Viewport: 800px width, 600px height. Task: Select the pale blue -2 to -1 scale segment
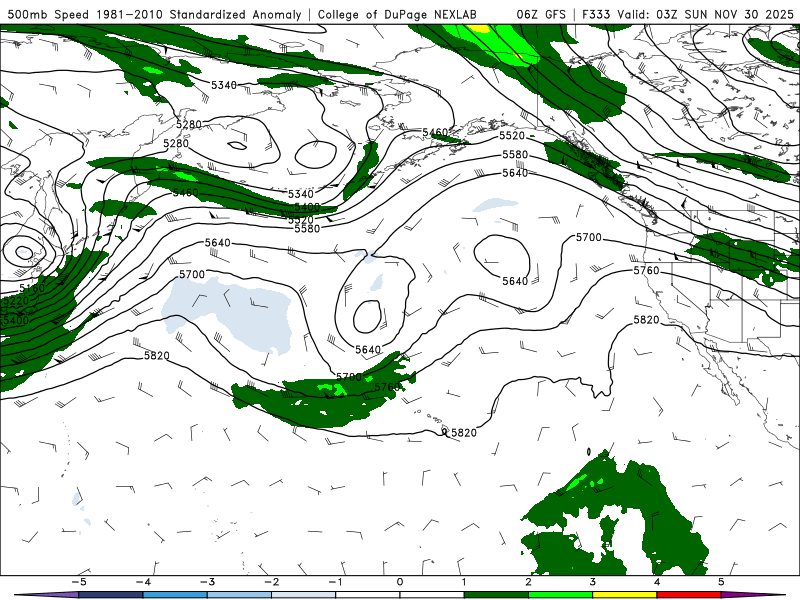coord(304,595)
